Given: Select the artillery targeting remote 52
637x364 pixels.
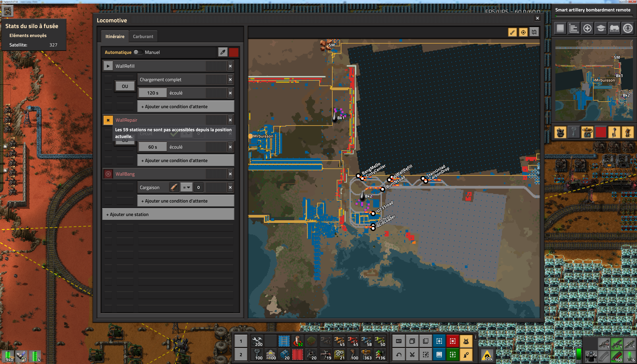Looking at the screenshot, I should (x=297, y=341).
